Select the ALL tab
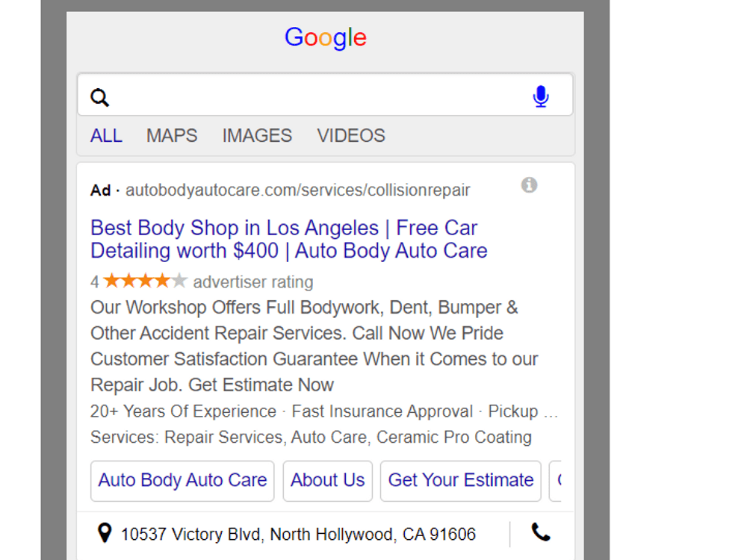747x560 pixels. (x=106, y=136)
